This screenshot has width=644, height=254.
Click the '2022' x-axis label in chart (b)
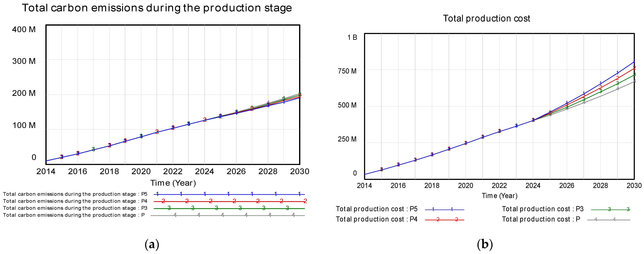click(499, 186)
